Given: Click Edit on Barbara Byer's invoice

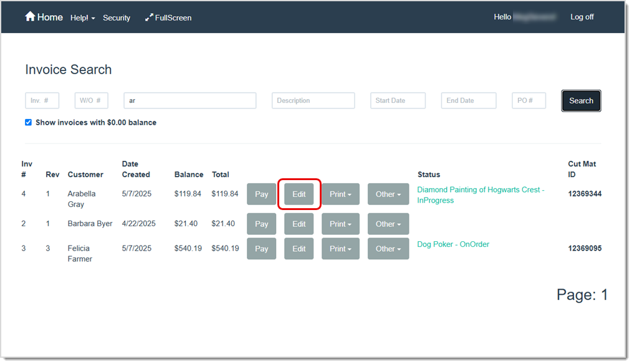Looking at the screenshot, I should [299, 223].
